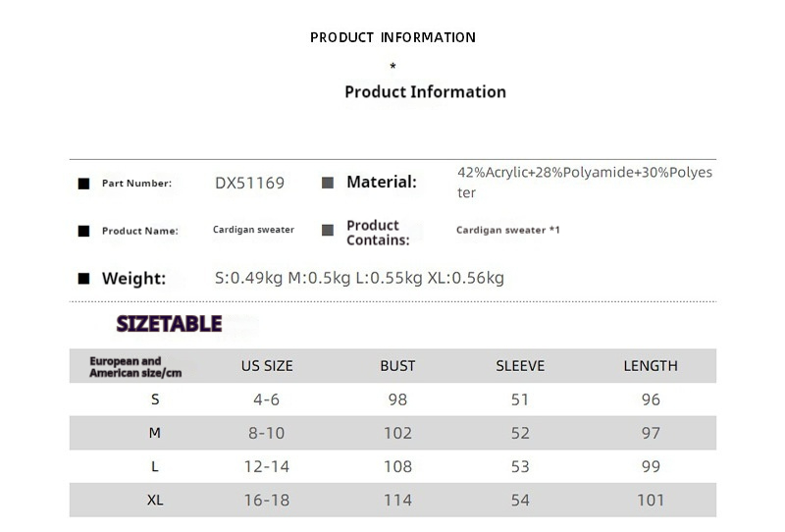Click the material composition text

(584, 183)
